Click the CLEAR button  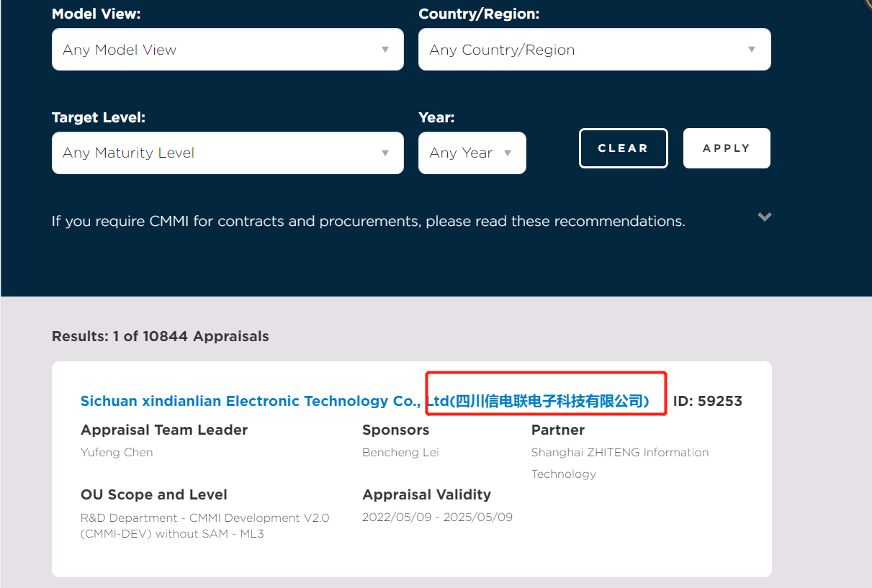(x=624, y=148)
